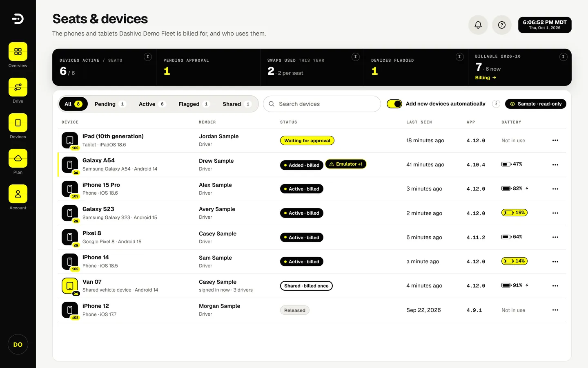Screen dimensions: 588x368
Task: Open row menu for iPhone 12
Action: [555, 310]
